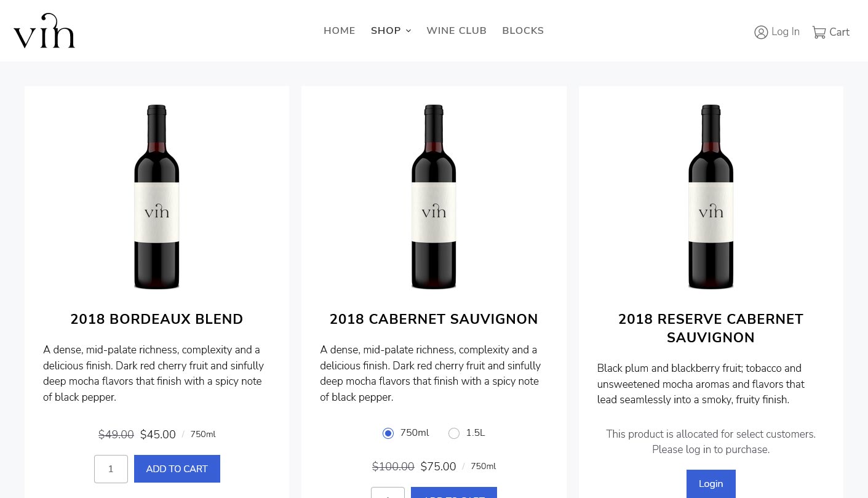Open the 2018 Cabernet Sauvignon bottle image
Viewport: 868px width, 498px height.
(x=434, y=197)
